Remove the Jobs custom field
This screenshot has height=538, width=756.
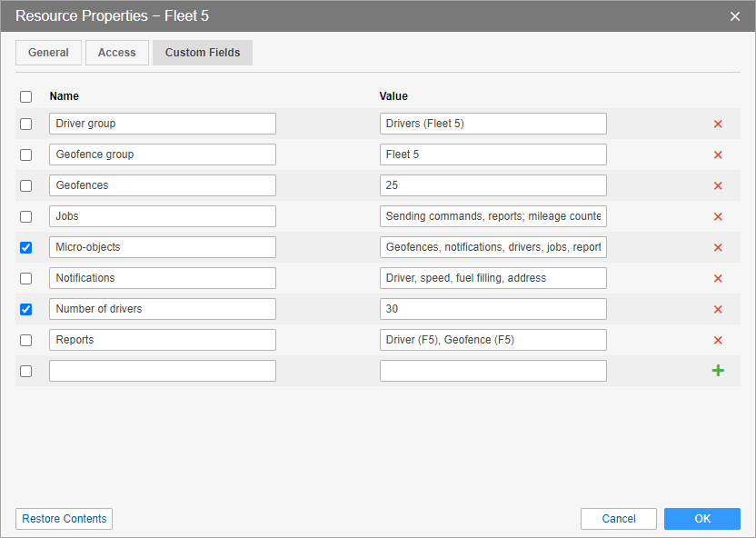click(718, 216)
